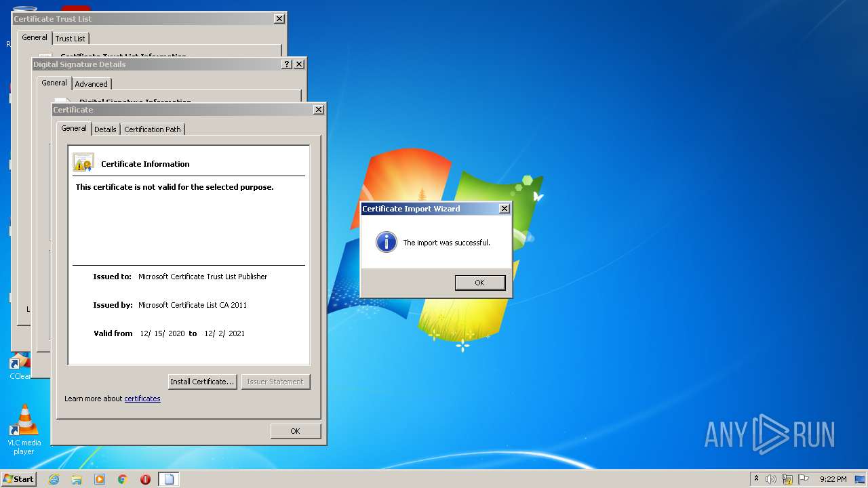Click Install Certificate button

click(x=202, y=382)
